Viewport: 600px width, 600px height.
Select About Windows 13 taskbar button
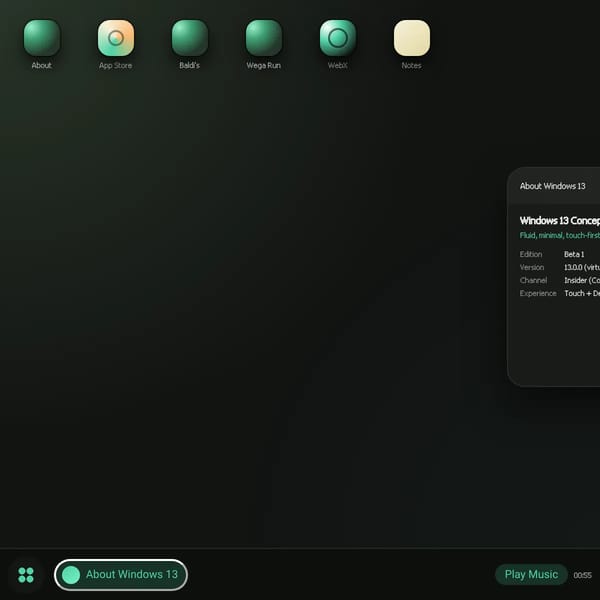pos(121,575)
